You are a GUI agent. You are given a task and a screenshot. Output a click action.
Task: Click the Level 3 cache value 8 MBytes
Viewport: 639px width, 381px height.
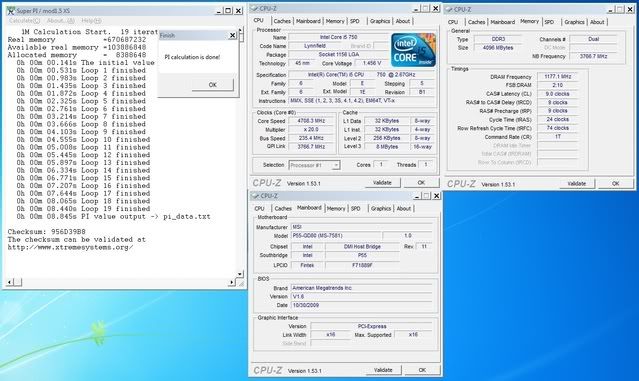tap(386, 147)
